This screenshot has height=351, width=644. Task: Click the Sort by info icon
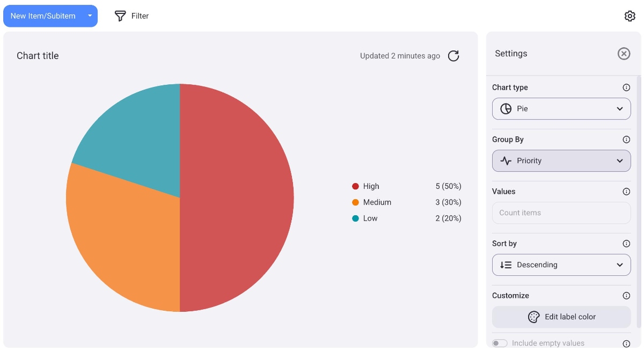(x=626, y=244)
